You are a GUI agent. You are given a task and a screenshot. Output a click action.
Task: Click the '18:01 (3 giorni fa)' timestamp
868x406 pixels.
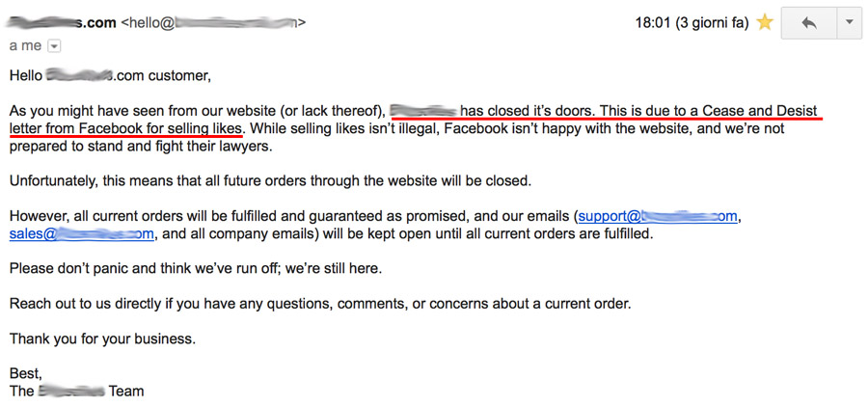click(692, 22)
